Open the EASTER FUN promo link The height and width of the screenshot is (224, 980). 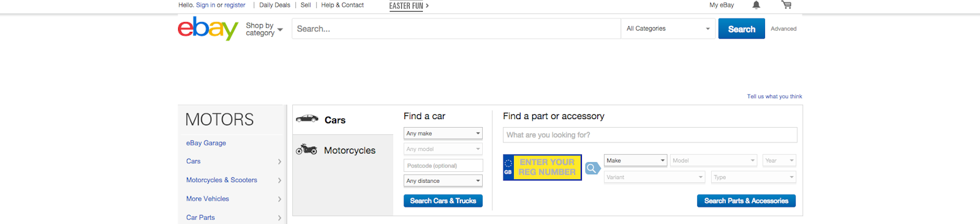coord(409,6)
